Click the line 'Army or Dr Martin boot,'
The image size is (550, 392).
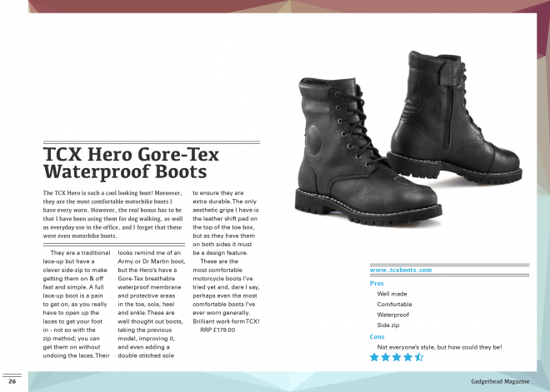coord(152,261)
